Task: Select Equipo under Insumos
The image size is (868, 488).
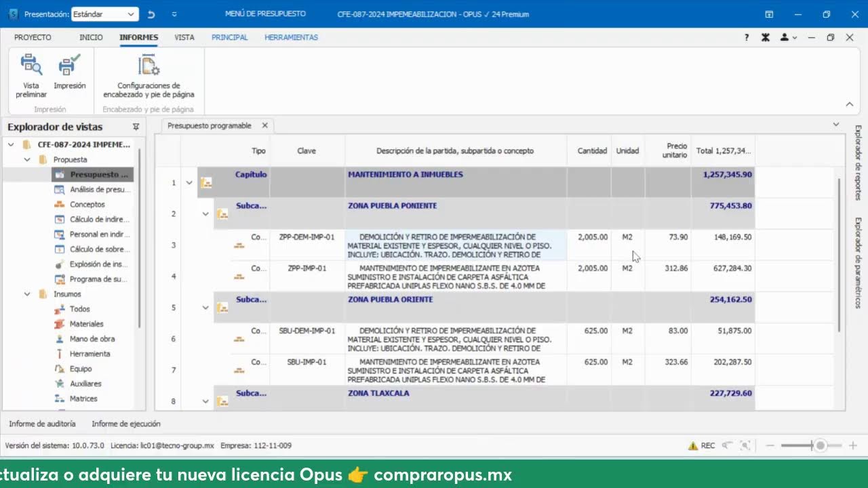Action: click(80, 369)
